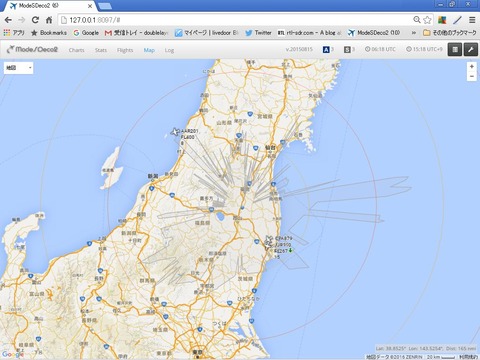The image size is (480, 360).
Task: Open the map type dropdown
Action: tap(19, 68)
